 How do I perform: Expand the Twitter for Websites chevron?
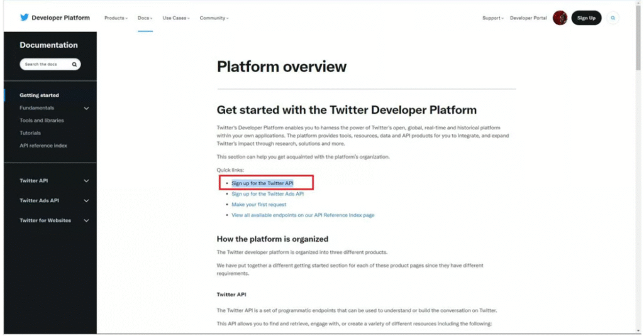(x=86, y=220)
